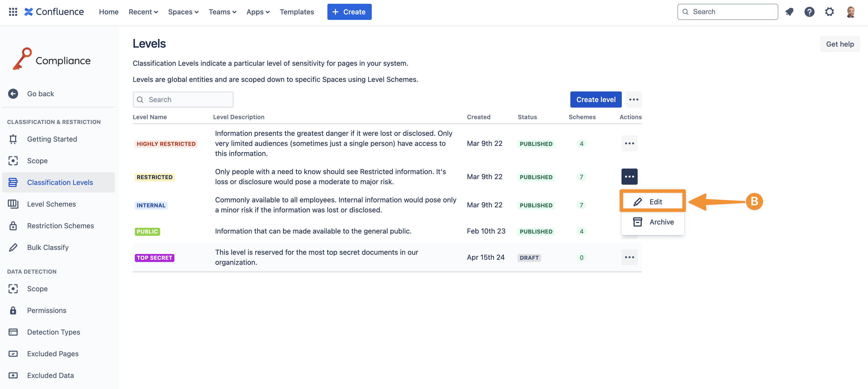Open actions menu for Top Secret level
Viewport: 868px width, 389px height.
click(629, 257)
